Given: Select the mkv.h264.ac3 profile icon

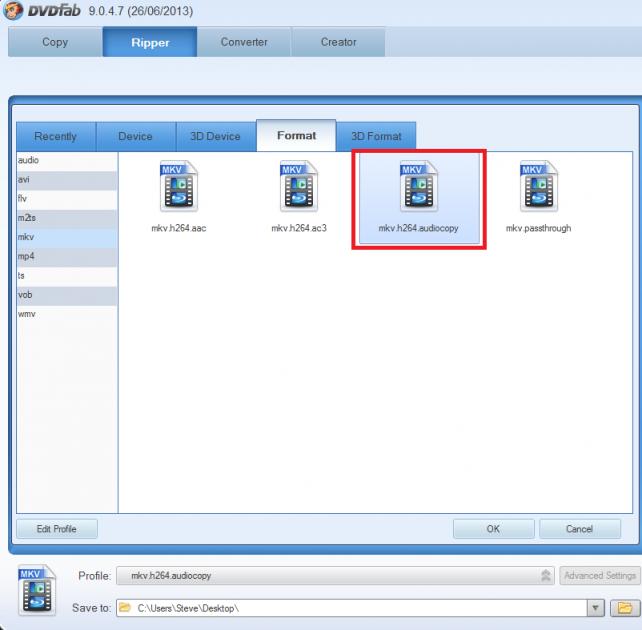Looking at the screenshot, I should 298,186.
